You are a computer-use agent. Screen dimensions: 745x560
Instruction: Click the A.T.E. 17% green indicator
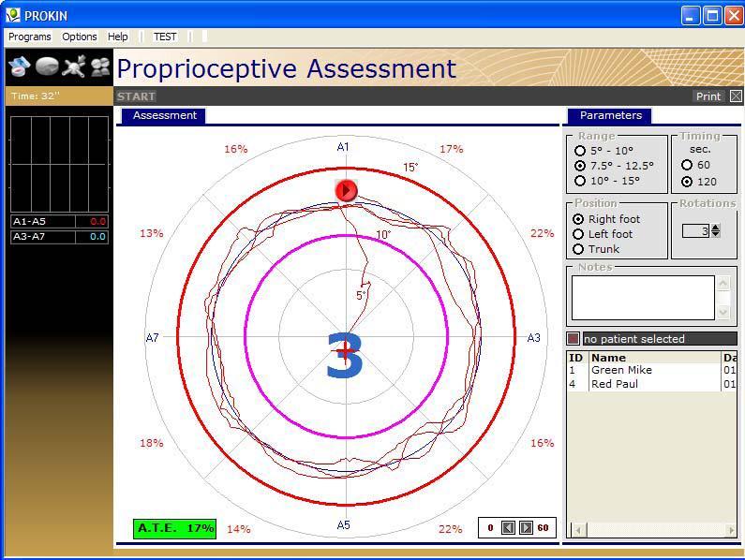(174, 529)
